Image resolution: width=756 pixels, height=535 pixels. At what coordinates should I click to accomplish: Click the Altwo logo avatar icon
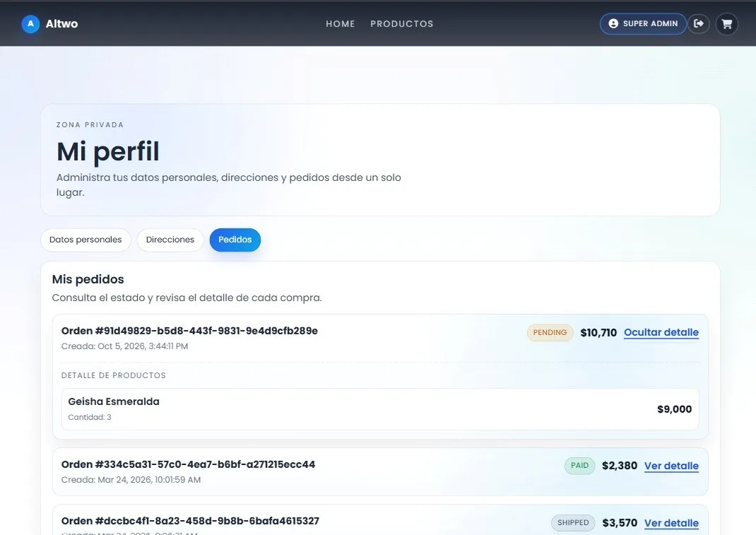coord(30,23)
